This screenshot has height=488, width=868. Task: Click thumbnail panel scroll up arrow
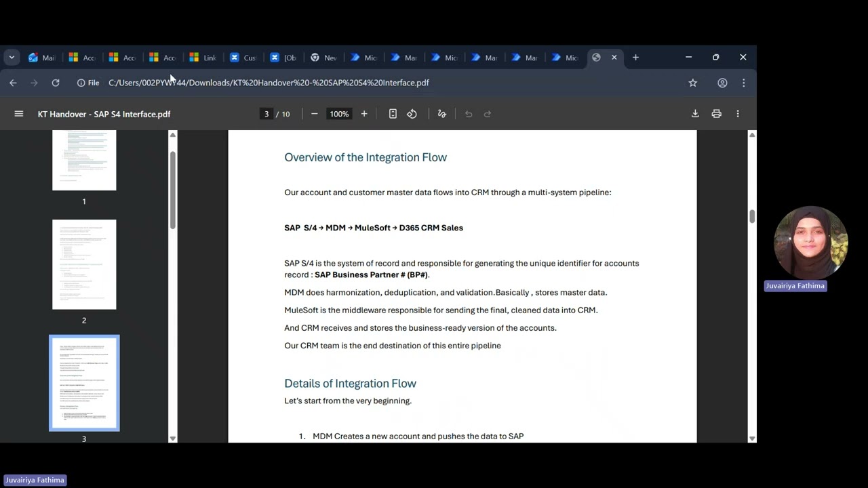(x=172, y=135)
